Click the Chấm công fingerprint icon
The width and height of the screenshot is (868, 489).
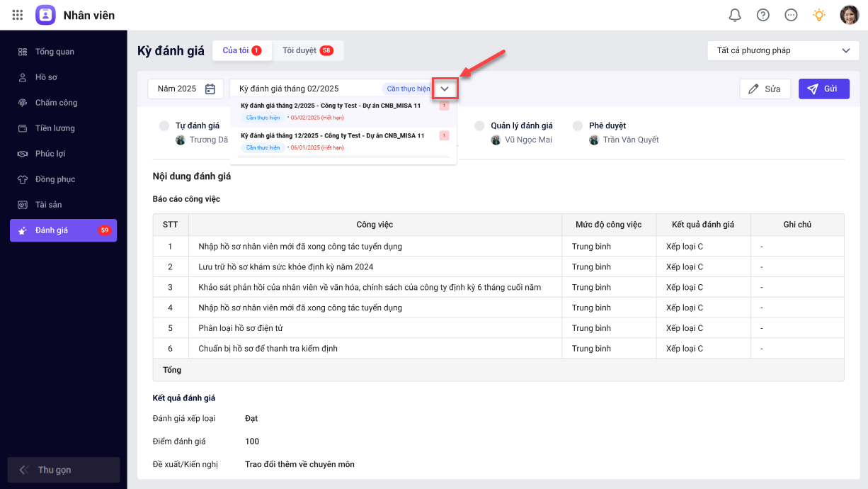(23, 103)
